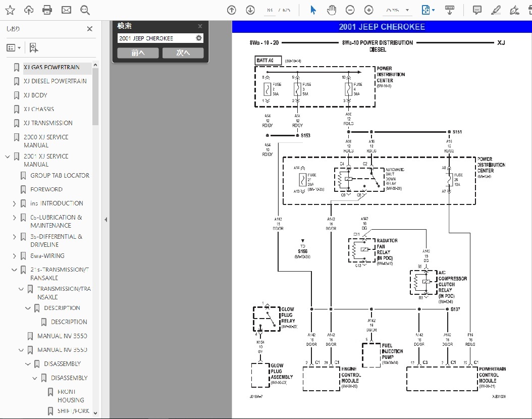This screenshot has width=532, height=419.
Task: Open 2000 XJ SERVICE MANUAL bookmark
Action: click(x=46, y=141)
